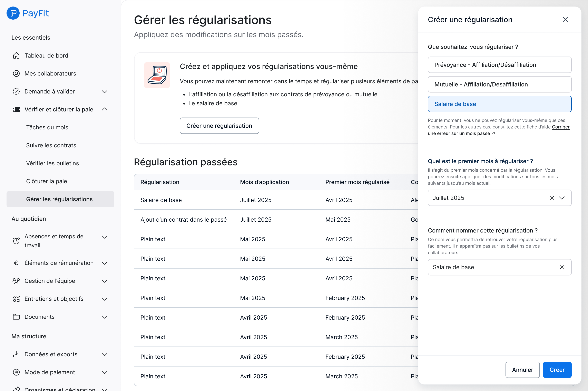The height and width of the screenshot is (391, 588).
Task: Click the laptop illustration in the info card
Action: [157, 75]
